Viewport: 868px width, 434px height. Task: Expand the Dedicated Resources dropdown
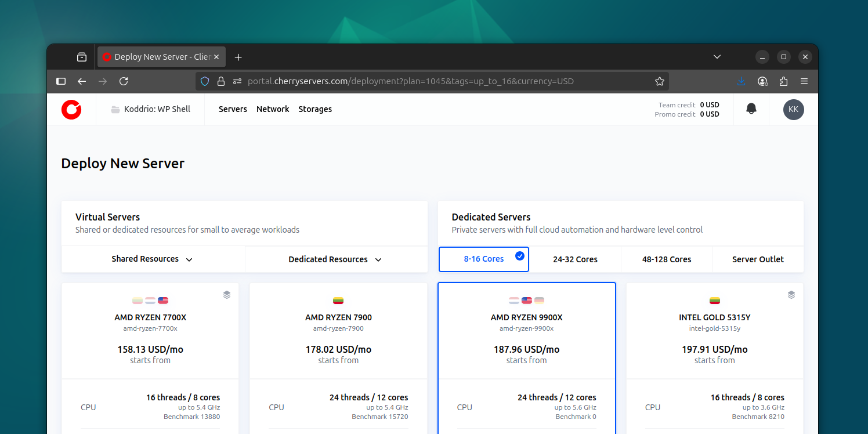tap(336, 259)
